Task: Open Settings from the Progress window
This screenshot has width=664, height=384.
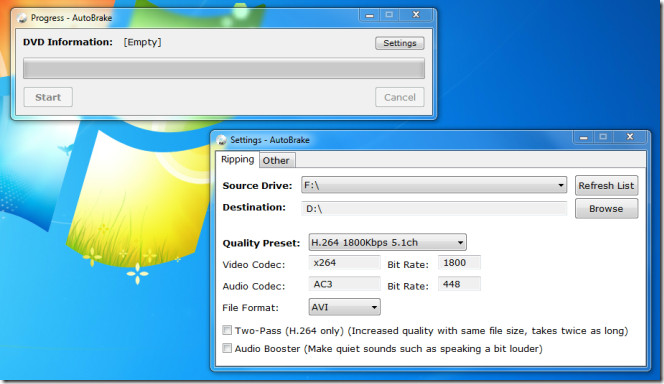Action: click(399, 43)
